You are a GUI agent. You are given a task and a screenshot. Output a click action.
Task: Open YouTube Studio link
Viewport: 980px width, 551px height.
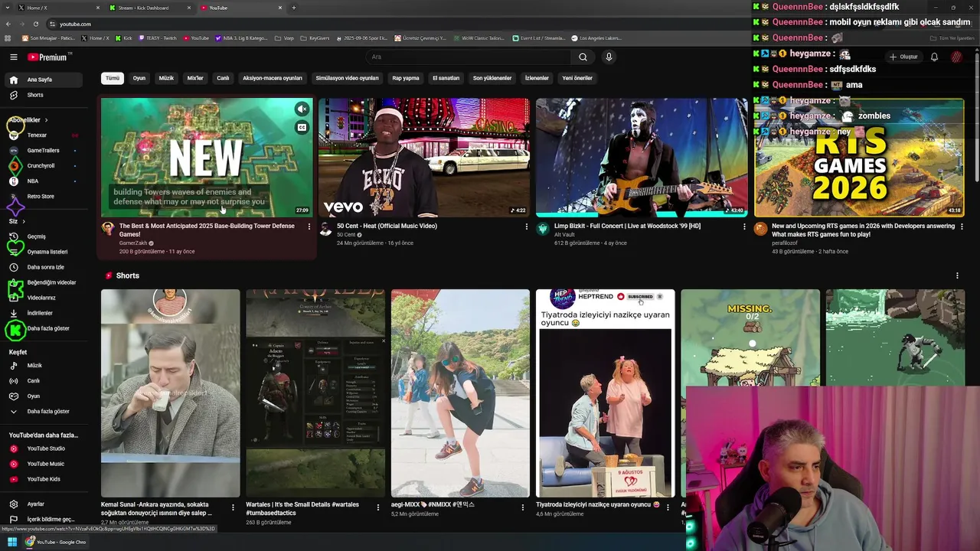(43, 448)
